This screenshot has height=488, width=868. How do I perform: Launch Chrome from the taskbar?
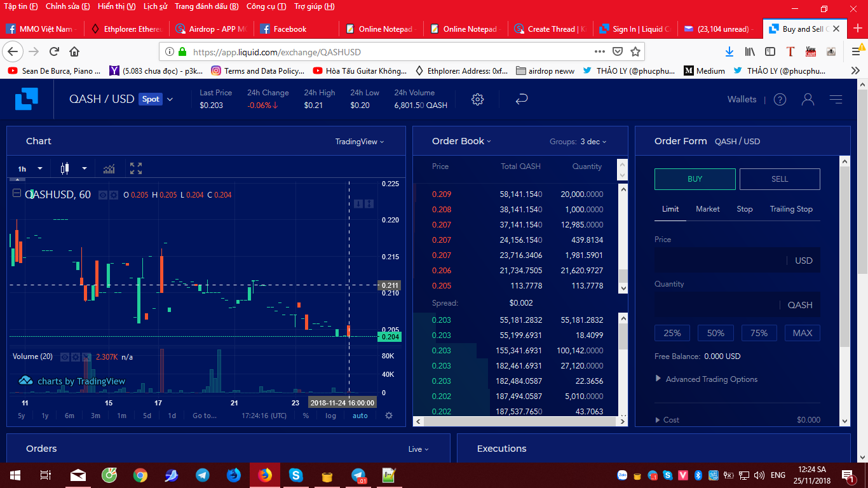tap(140, 475)
